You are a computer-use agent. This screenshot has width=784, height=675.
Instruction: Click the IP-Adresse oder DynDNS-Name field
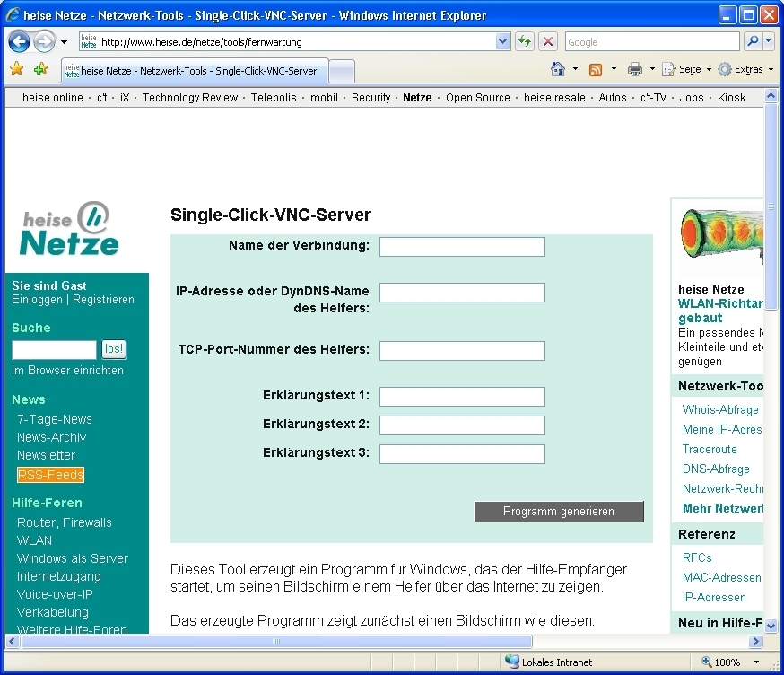(x=462, y=293)
